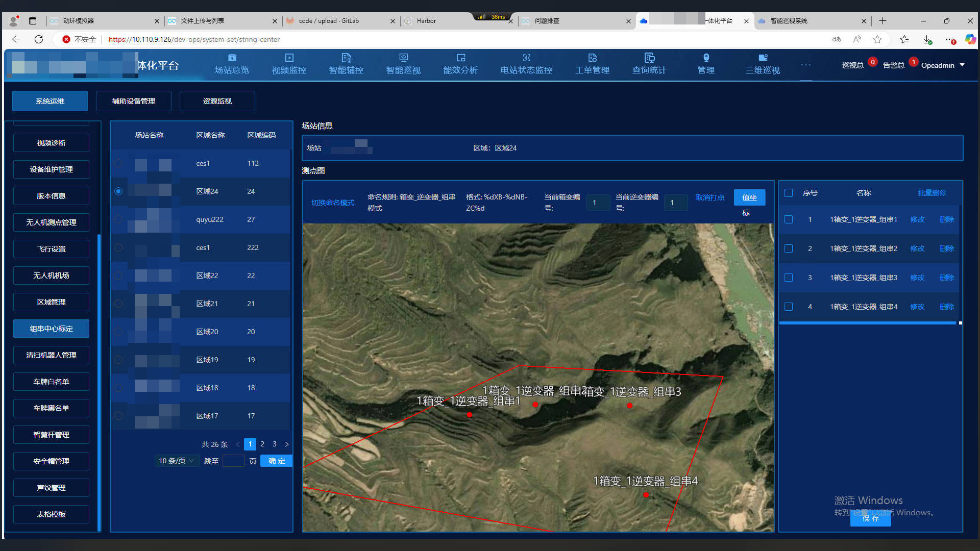Open the 电站状态监控 status monitoring icon

pos(526,58)
